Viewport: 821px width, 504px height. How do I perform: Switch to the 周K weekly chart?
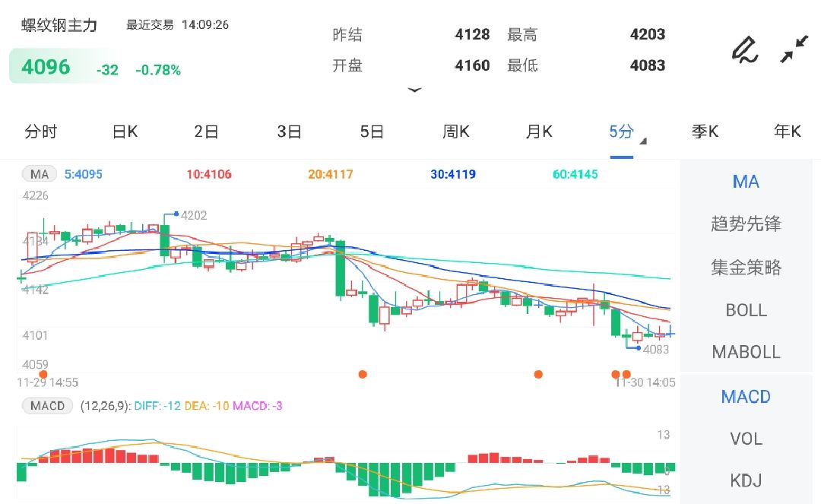tap(455, 132)
